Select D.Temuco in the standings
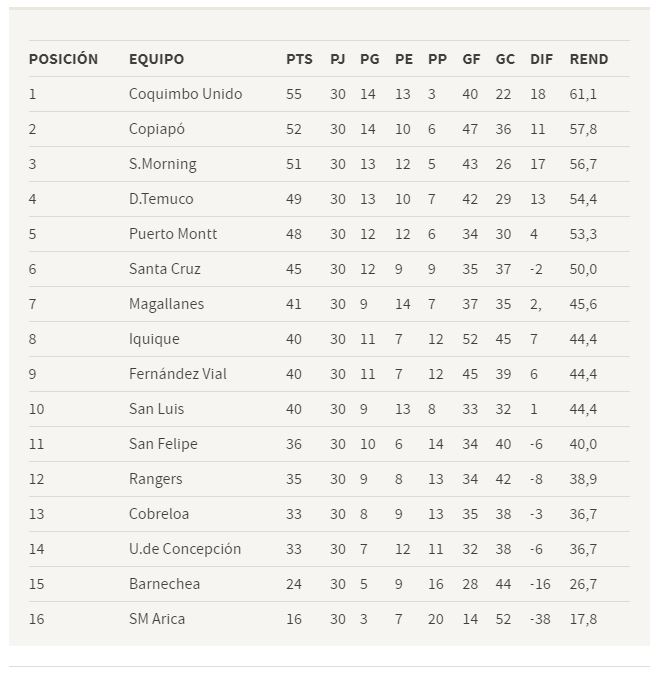The width and height of the screenshot is (661, 674). [161, 199]
